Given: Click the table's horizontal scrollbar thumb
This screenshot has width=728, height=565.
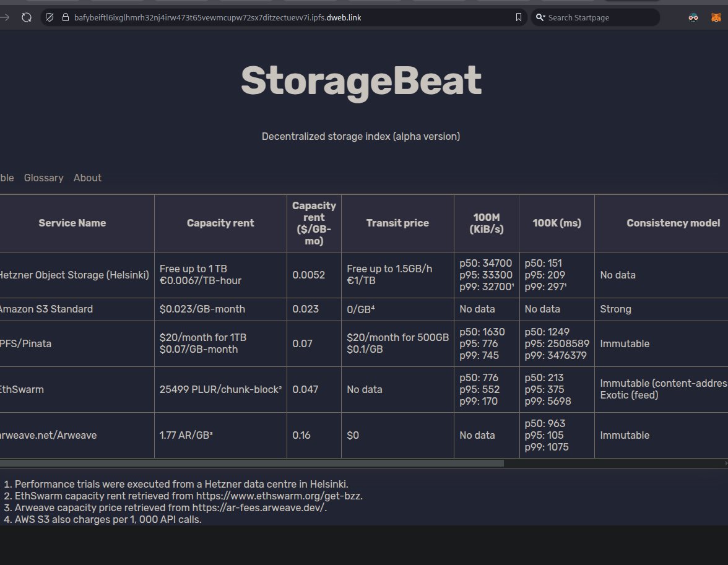Looking at the screenshot, I should (251, 463).
